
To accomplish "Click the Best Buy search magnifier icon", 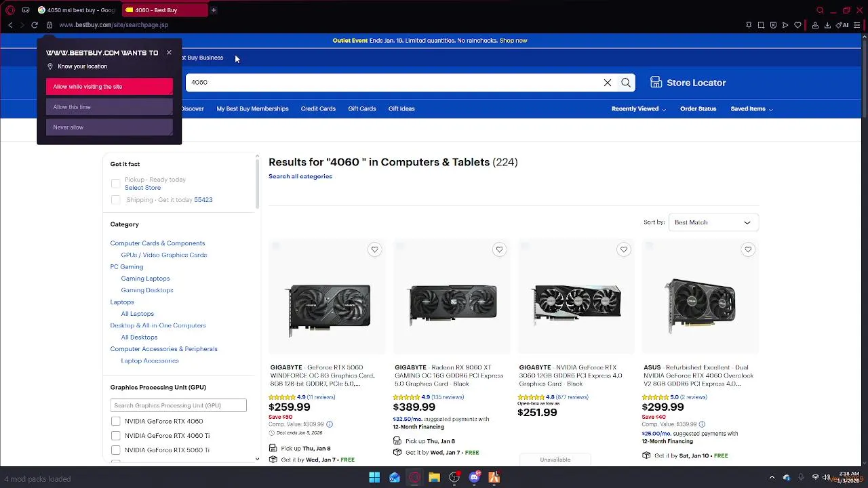I will tap(626, 83).
